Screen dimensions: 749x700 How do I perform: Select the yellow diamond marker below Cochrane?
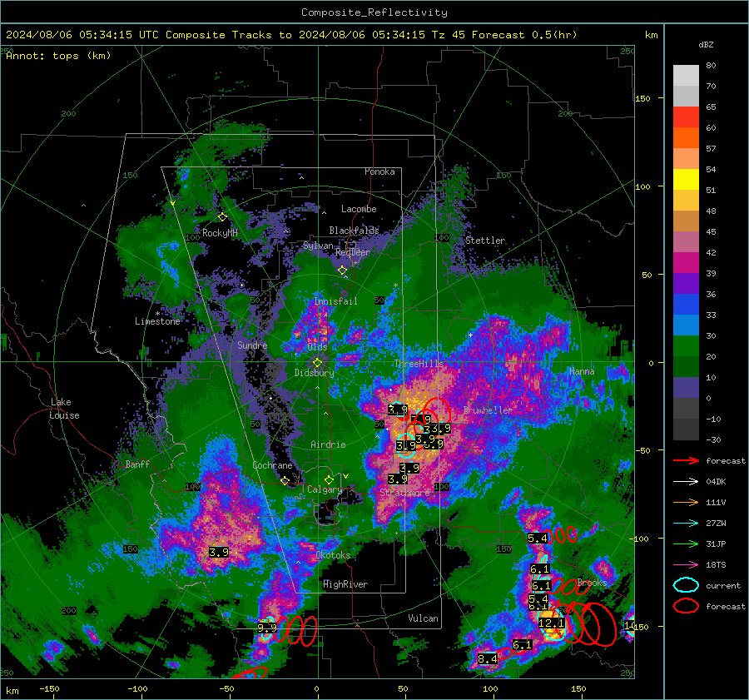coord(285,480)
